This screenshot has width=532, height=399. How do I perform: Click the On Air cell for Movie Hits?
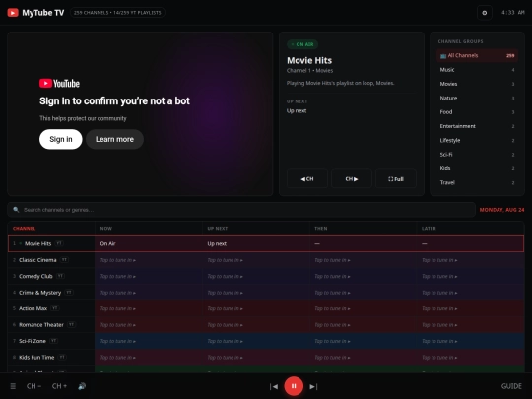click(149, 243)
